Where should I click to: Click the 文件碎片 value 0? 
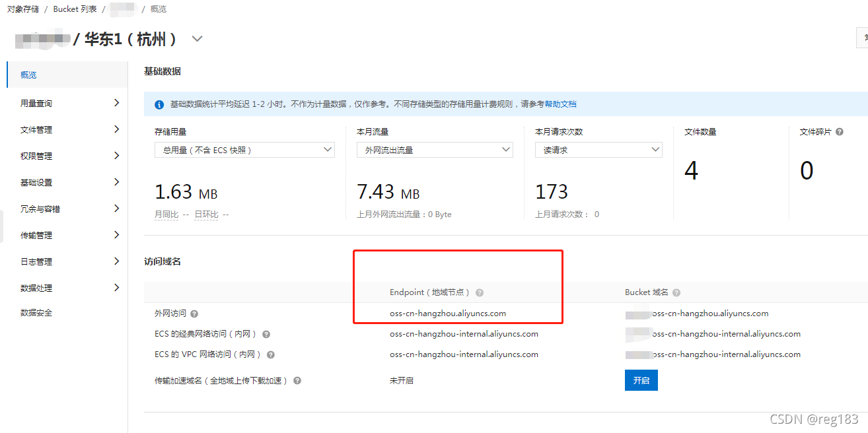pyautogui.click(x=807, y=171)
